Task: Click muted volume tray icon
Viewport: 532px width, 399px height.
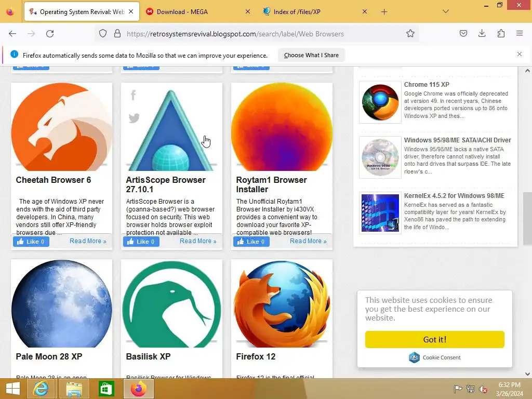Action: pyautogui.click(x=483, y=389)
